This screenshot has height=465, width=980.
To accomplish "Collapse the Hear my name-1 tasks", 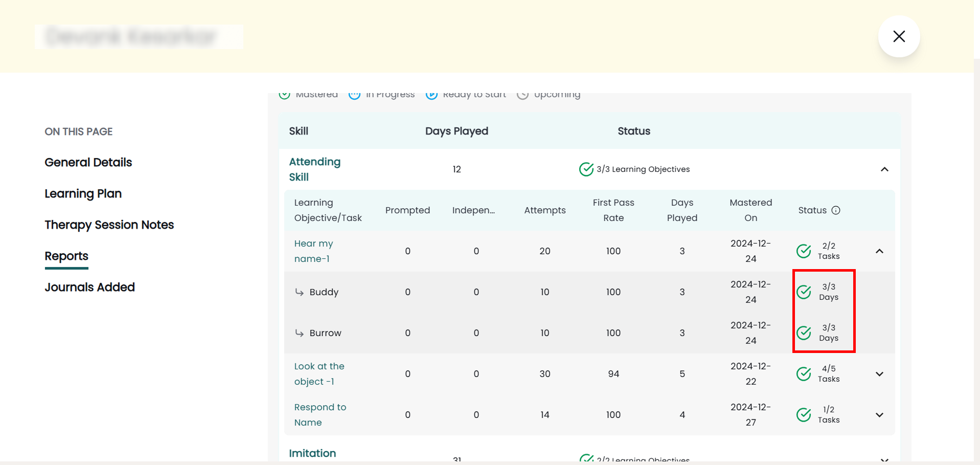I will (879, 251).
